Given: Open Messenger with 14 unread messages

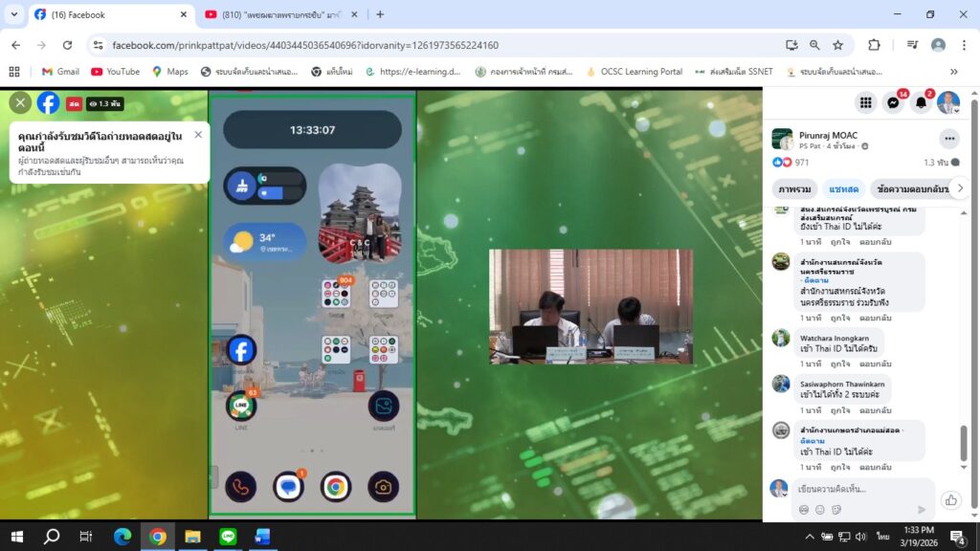Looking at the screenshot, I should point(894,102).
